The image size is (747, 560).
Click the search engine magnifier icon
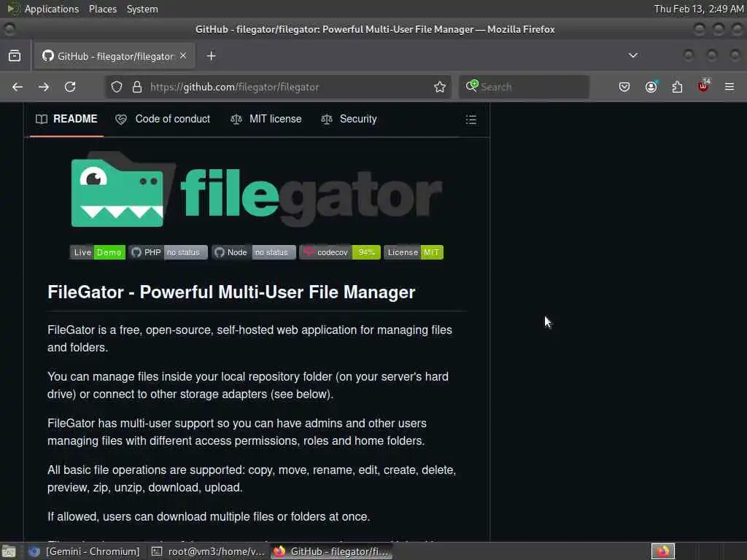click(472, 86)
